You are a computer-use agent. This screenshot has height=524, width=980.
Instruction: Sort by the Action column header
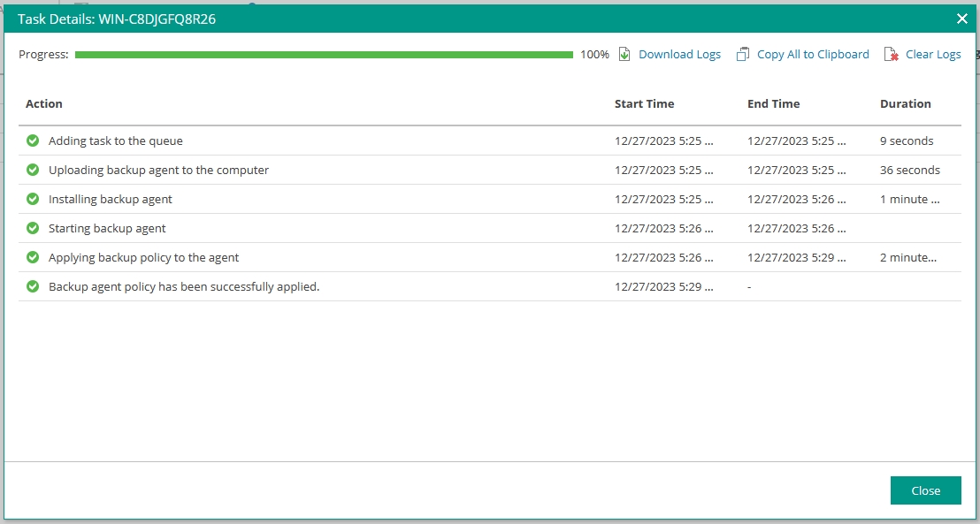(44, 104)
